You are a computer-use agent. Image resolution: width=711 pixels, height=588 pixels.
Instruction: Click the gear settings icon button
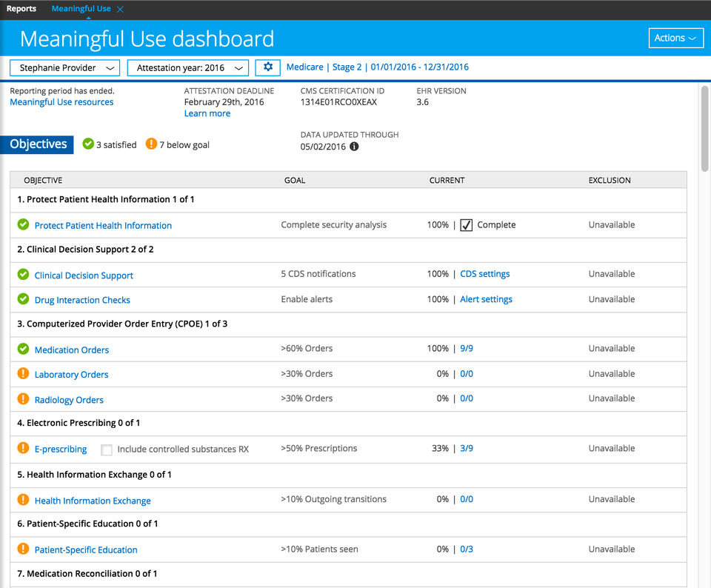coord(268,67)
